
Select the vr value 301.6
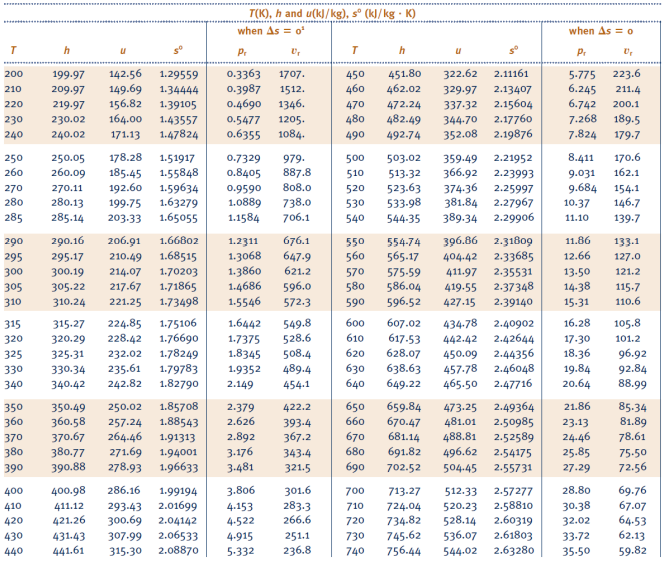(297, 491)
